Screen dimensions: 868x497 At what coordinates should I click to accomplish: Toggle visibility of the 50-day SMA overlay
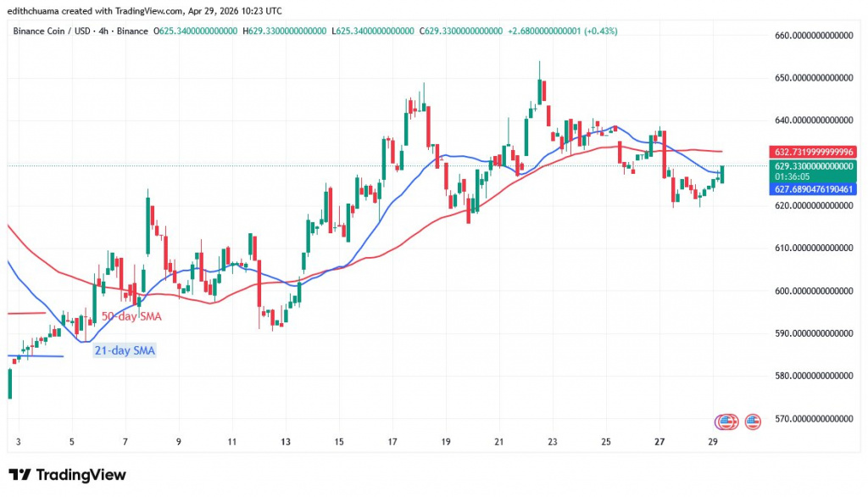point(133,316)
